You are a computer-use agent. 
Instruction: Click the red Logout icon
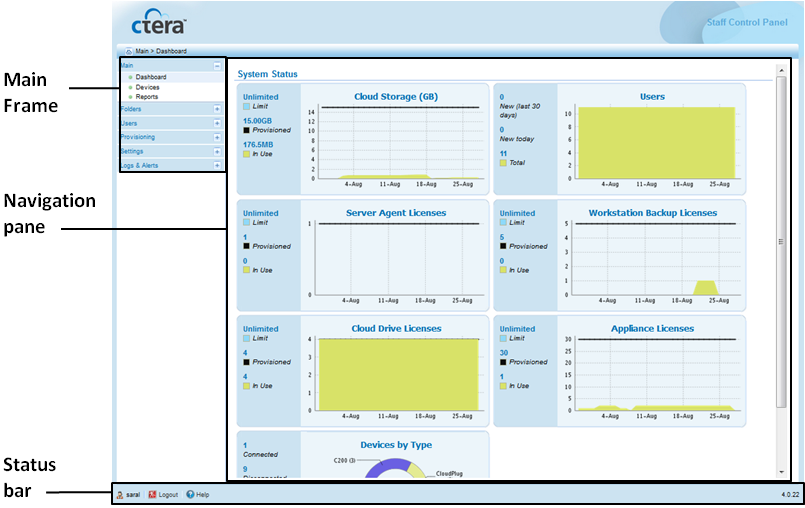click(x=152, y=495)
